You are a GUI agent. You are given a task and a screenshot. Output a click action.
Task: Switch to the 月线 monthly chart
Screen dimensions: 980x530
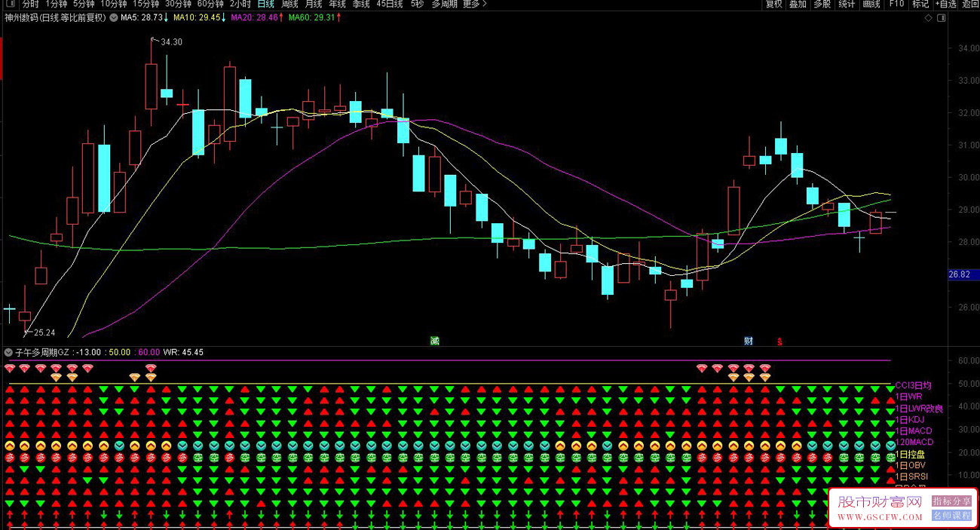point(313,4)
